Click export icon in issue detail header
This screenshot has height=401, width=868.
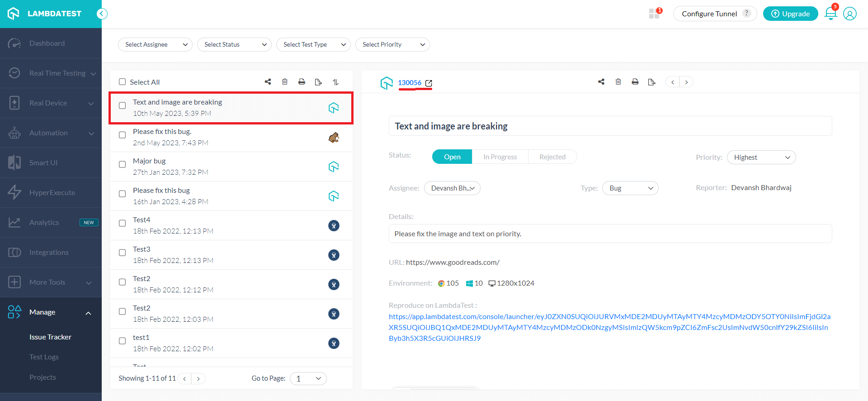[651, 82]
